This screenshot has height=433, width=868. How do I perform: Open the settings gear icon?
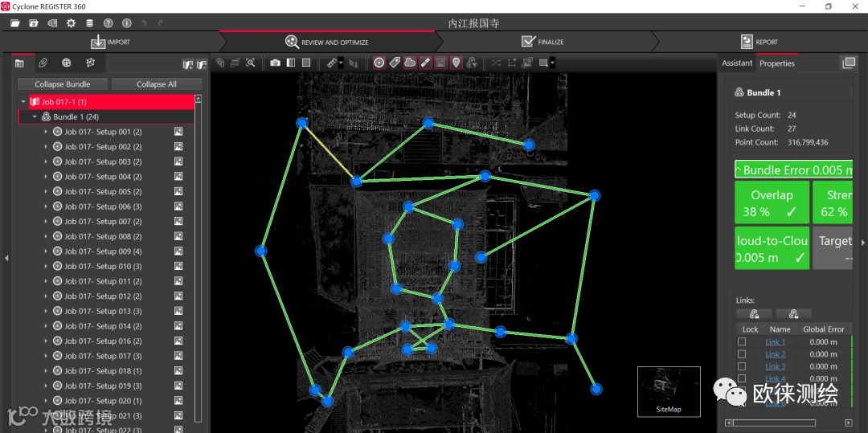(71, 23)
